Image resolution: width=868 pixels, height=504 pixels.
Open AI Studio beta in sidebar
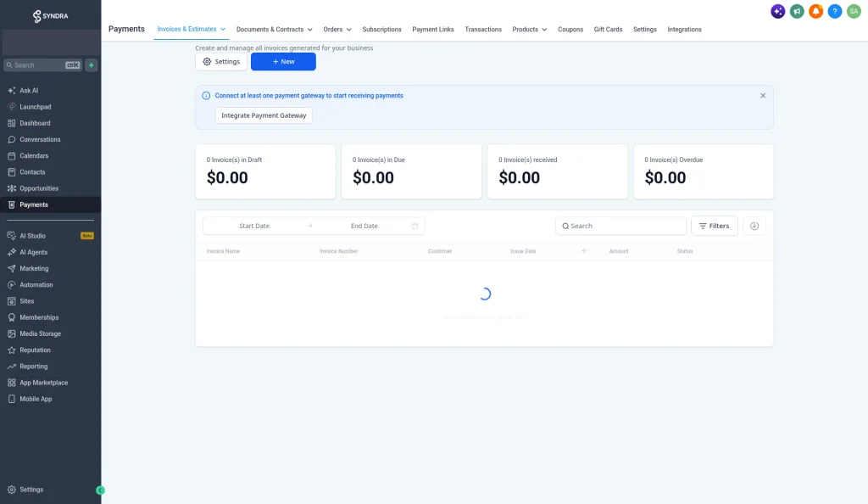[x=50, y=236]
